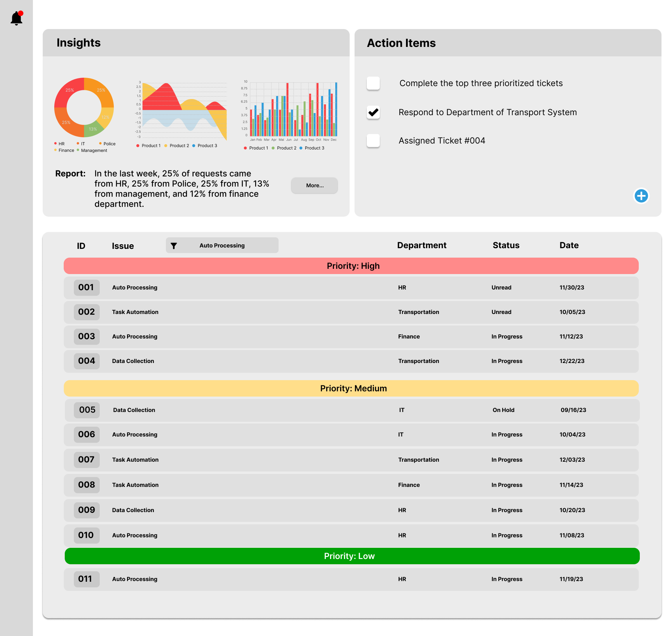Click the date 11/30/23

coord(572,288)
